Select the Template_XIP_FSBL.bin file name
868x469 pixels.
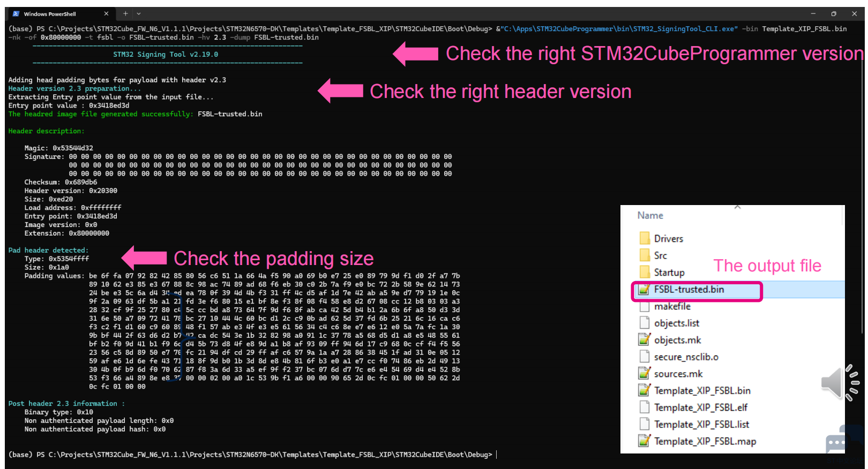coord(702,391)
